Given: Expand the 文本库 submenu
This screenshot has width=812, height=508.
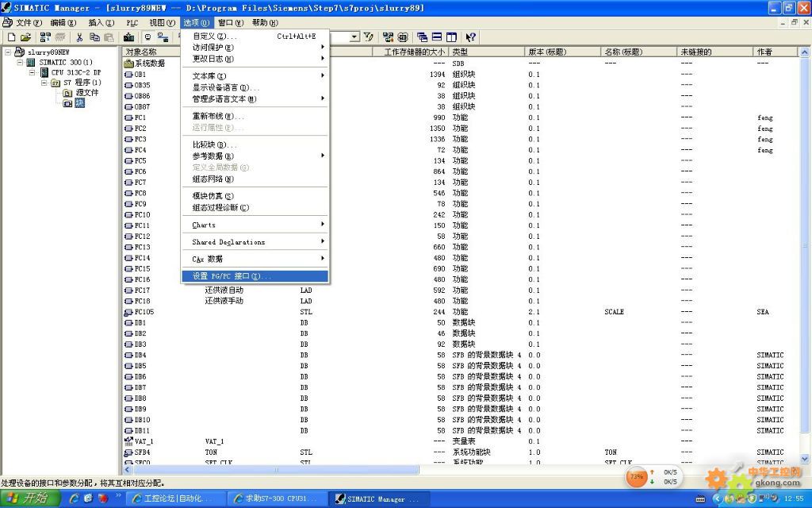Looking at the screenshot, I should pyautogui.click(x=255, y=75).
